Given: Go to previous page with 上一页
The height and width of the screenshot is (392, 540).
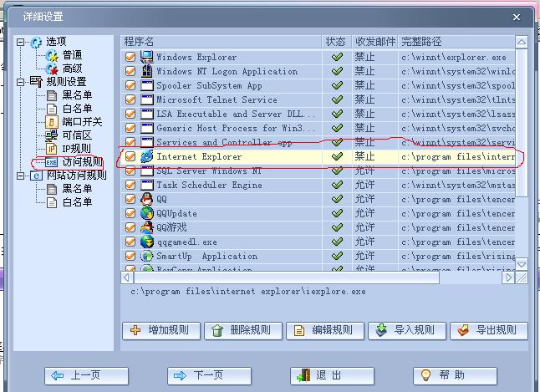Looking at the screenshot, I should coord(86,375).
